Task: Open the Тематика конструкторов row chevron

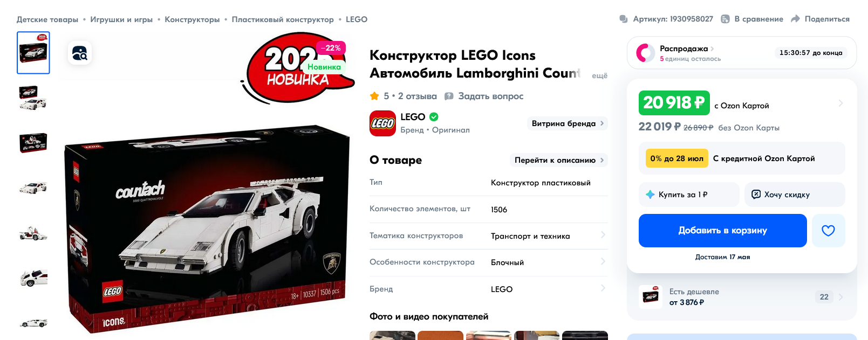Action: [603, 235]
